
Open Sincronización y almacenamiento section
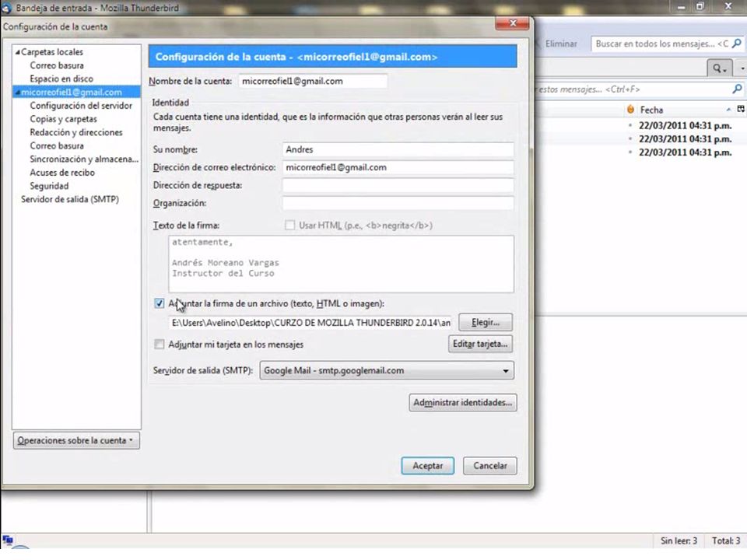tap(84, 159)
